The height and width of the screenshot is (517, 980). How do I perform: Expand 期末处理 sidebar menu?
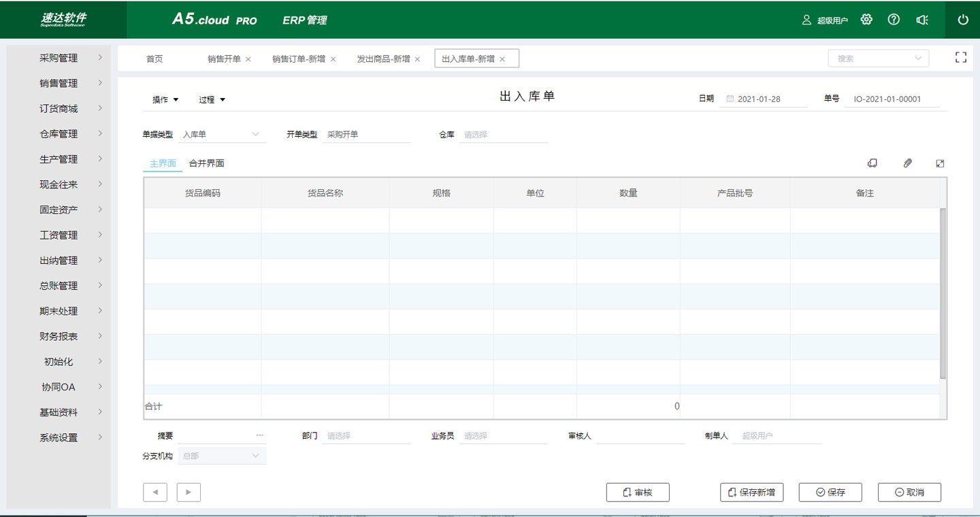(59, 311)
